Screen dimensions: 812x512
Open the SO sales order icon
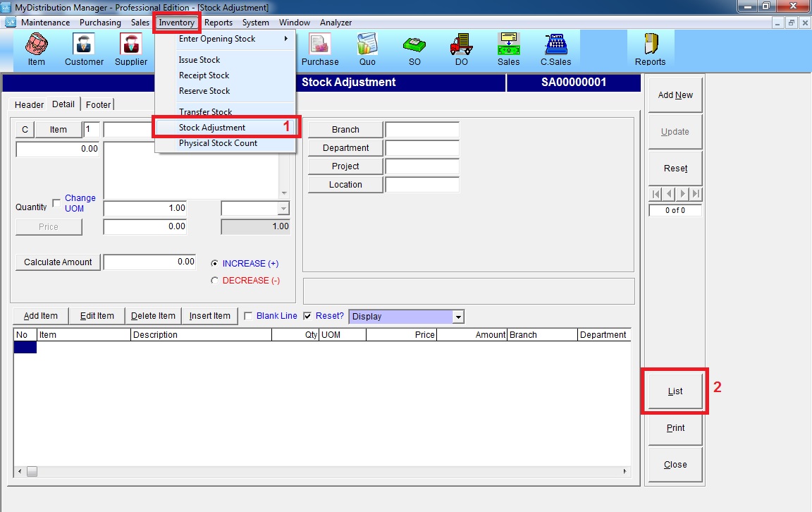(414, 49)
